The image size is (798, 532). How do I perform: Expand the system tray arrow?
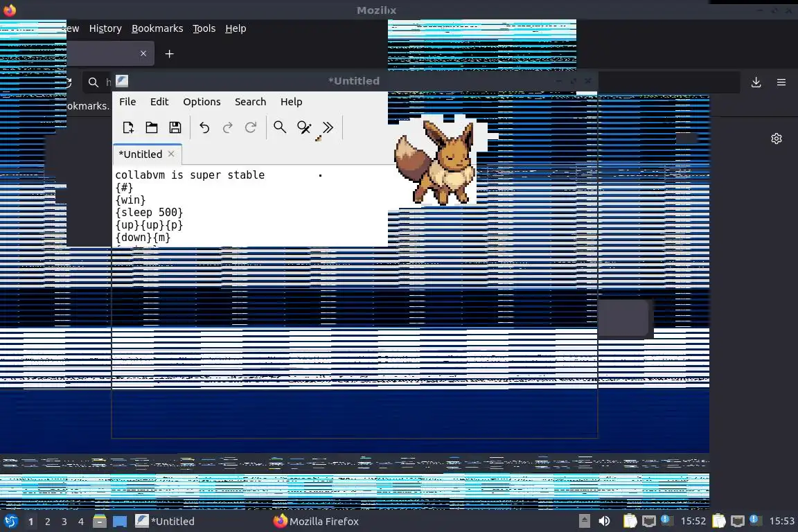(585, 522)
